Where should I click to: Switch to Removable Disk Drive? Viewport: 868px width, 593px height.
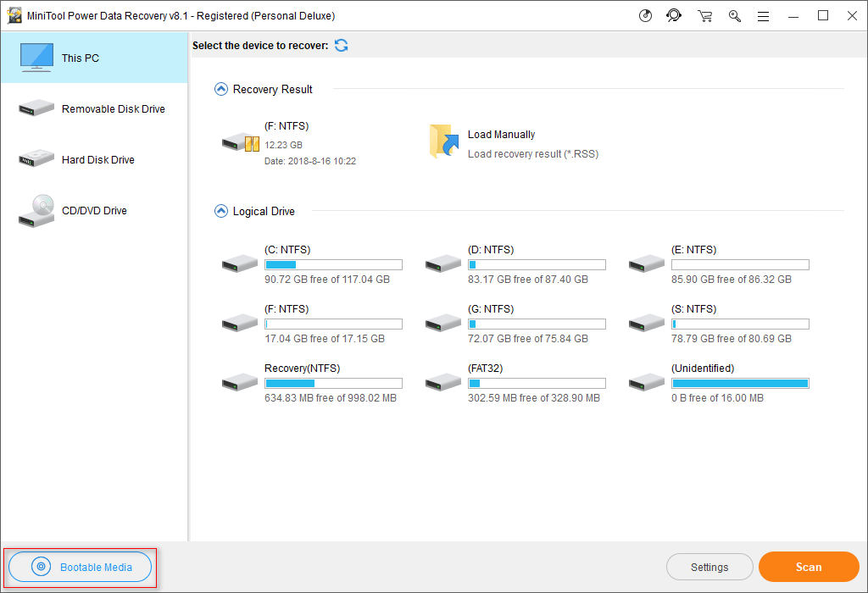tap(94, 109)
